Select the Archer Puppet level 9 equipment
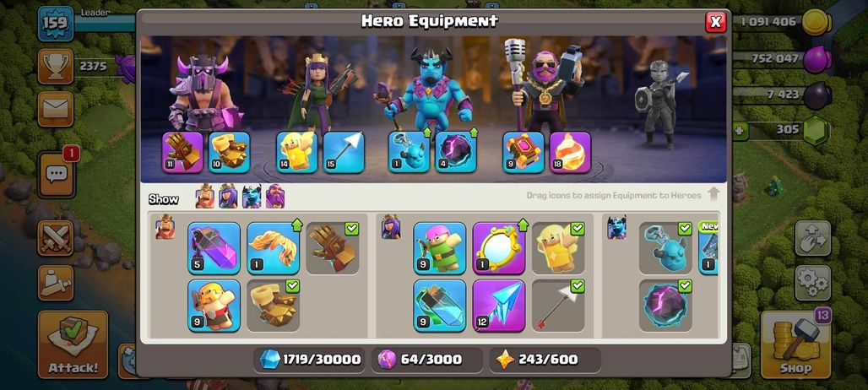The height and width of the screenshot is (390, 868). click(x=440, y=248)
